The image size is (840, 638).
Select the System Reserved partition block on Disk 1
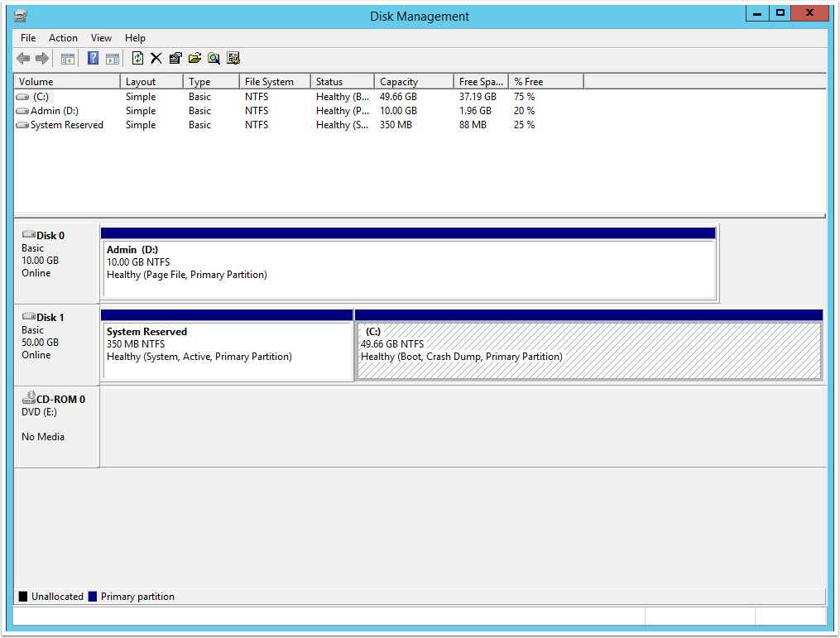pos(227,346)
